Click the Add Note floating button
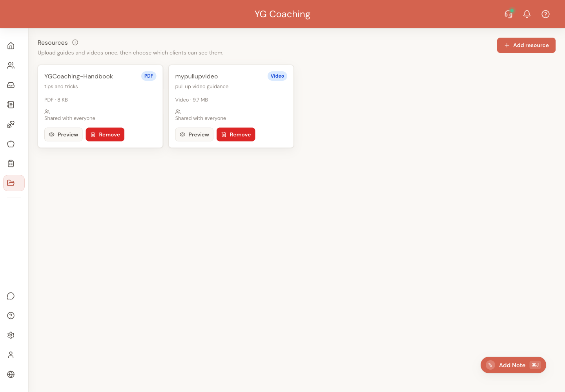Viewport: 565px width, 392px height. click(513, 365)
